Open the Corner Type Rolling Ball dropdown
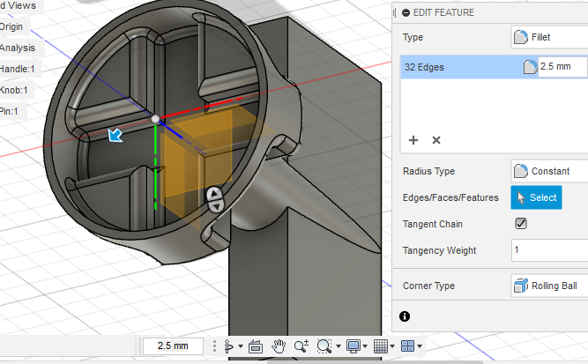This screenshot has height=364, width=588. pyautogui.click(x=548, y=286)
